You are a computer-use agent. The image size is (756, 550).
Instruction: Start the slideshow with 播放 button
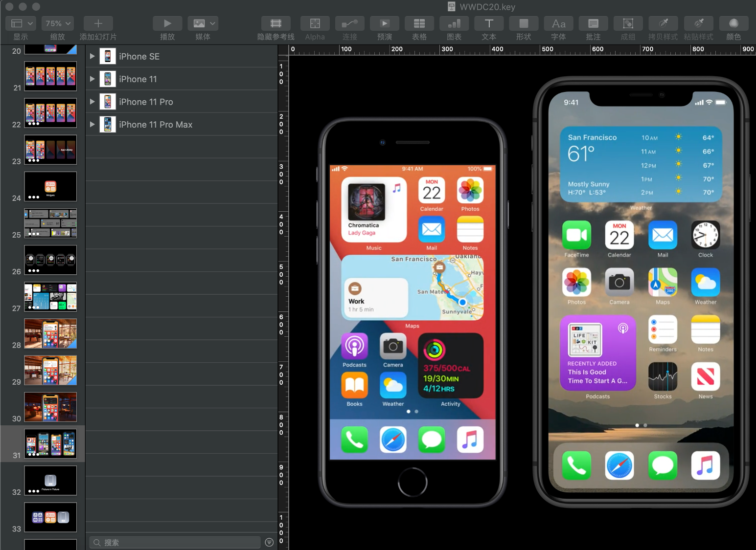click(167, 23)
